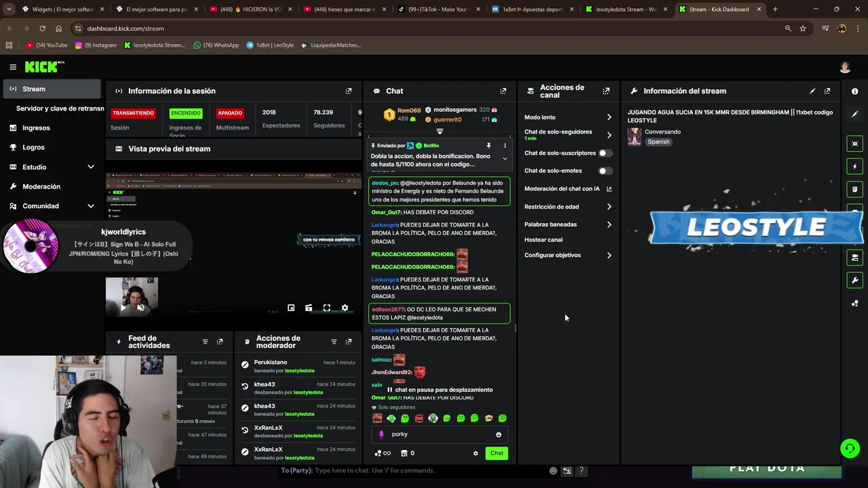The width and height of the screenshot is (868, 488).
Task: Open chat settings gear near Chat button
Action: pos(475,453)
